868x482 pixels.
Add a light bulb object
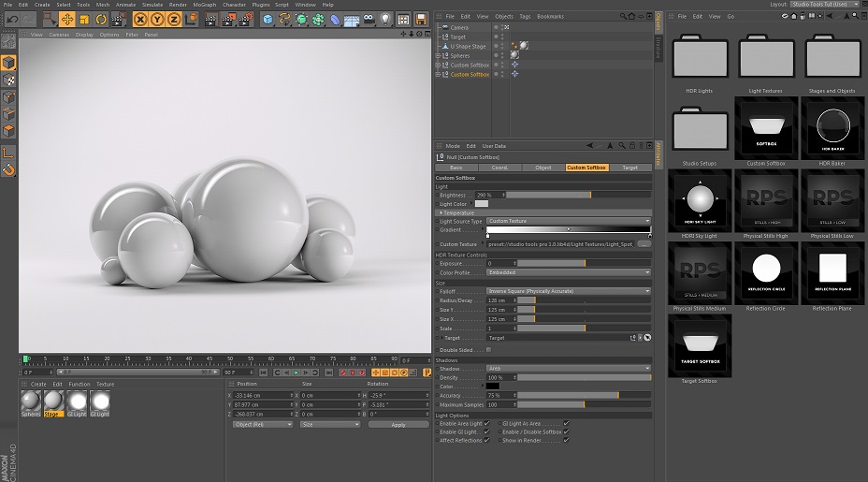(386, 20)
